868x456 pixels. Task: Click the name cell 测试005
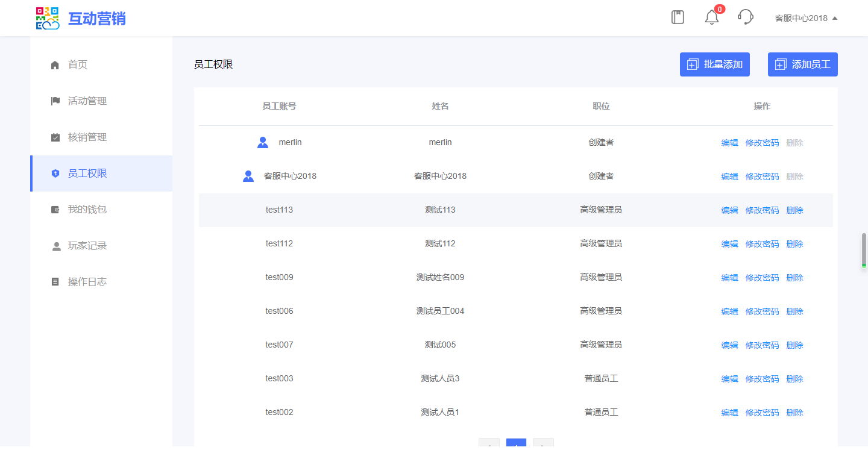440,345
